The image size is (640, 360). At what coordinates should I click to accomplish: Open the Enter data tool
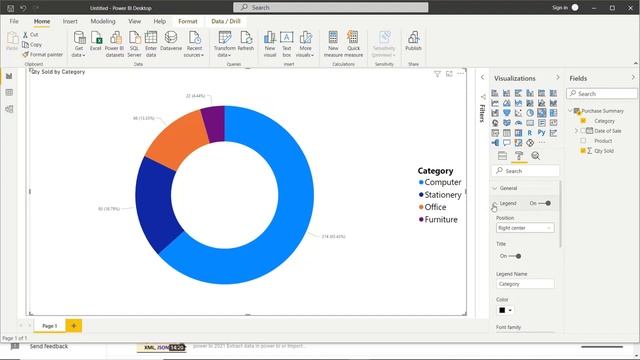point(151,44)
